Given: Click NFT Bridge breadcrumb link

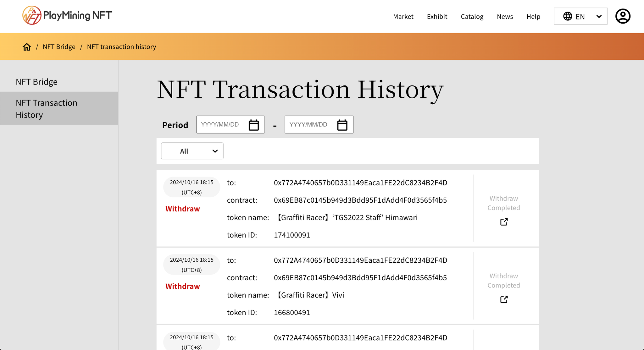Looking at the screenshot, I should click(59, 47).
